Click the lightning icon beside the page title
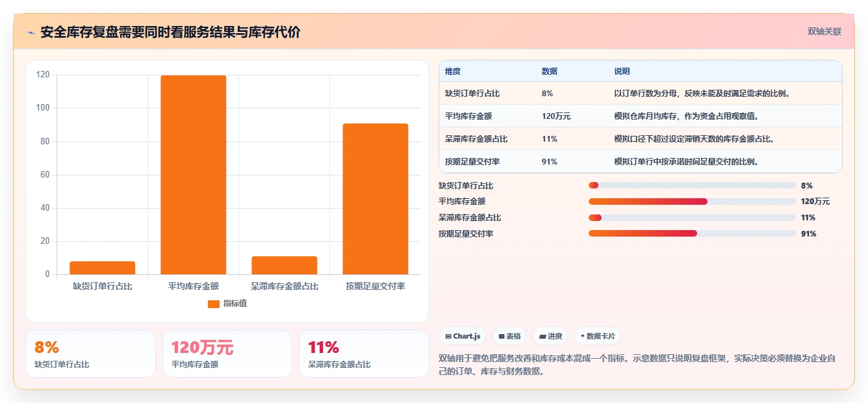The image size is (868, 403). coord(31,32)
